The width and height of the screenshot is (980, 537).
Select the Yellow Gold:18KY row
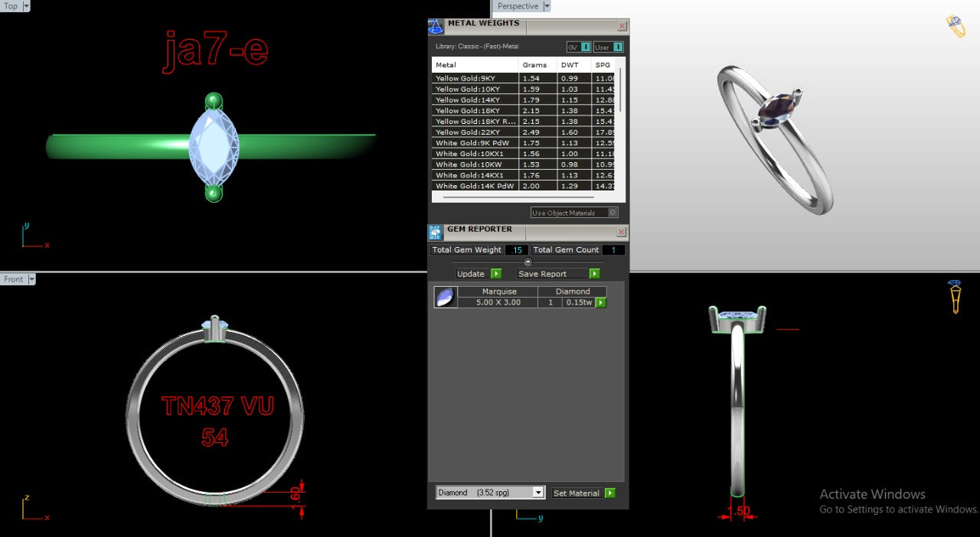[x=524, y=110]
